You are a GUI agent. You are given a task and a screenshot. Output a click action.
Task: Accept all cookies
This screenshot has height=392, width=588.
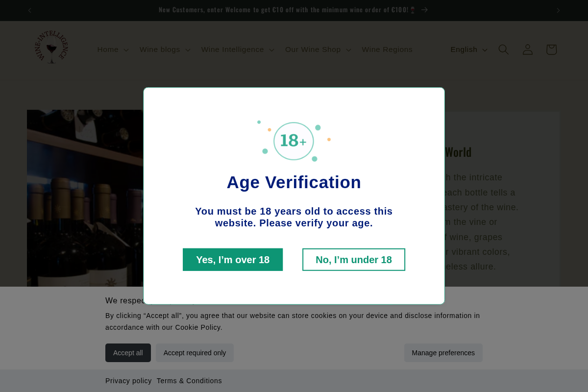128,353
